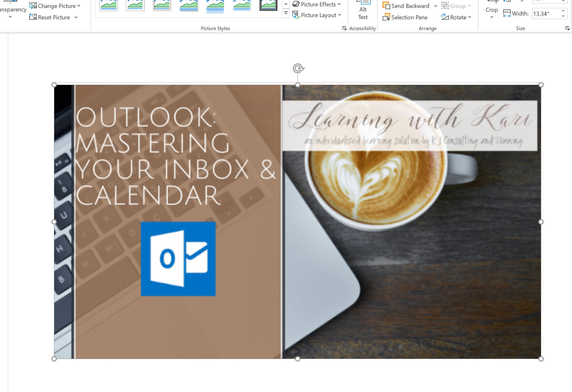
Task: Apply the double black frame picture style
Action: pyautogui.click(x=268, y=5)
